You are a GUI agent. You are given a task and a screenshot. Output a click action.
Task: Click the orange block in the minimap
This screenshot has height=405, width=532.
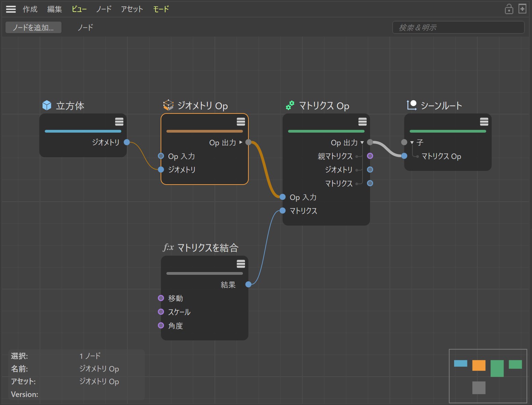[479, 365]
